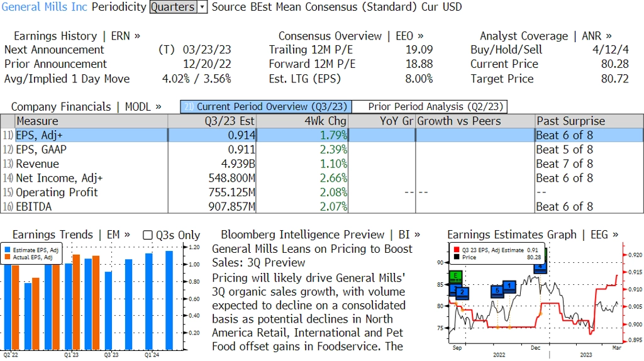Click black Price legend swatch

457,257
